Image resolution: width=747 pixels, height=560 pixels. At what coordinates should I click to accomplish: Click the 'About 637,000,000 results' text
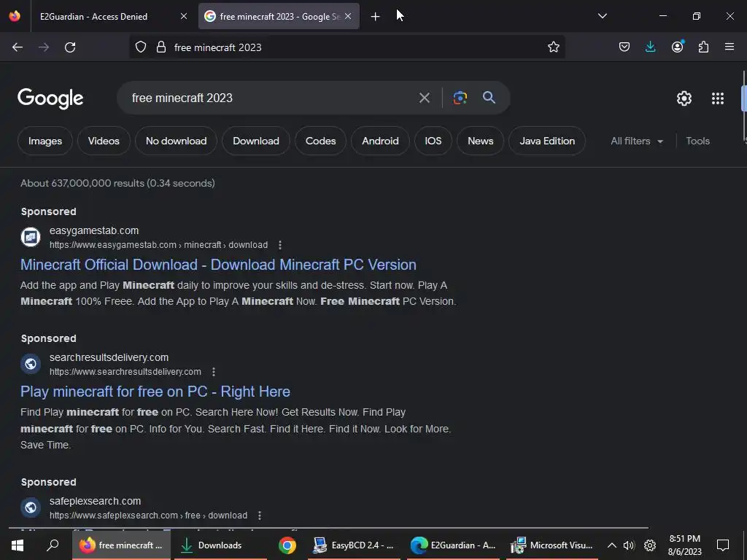pos(117,183)
